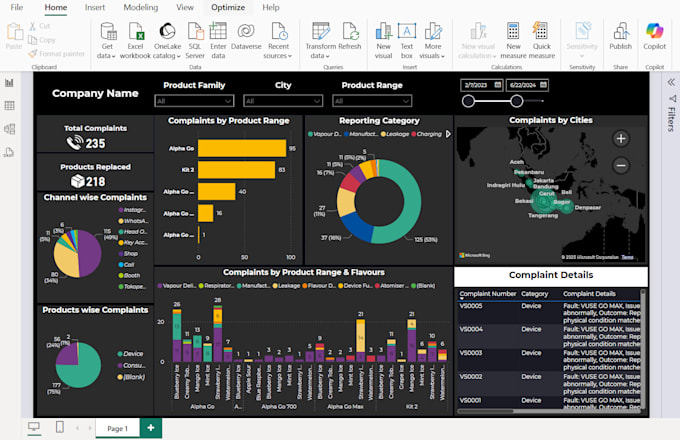This screenshot has width=680, height=440.
Task: Open the Dataverse connector
Action: [x=246, y=36]
